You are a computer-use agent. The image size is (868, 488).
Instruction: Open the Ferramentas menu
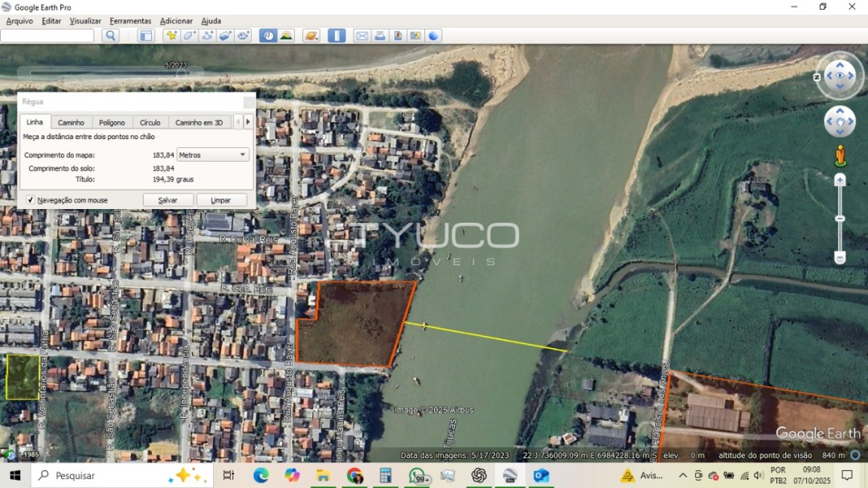[130, 21]
